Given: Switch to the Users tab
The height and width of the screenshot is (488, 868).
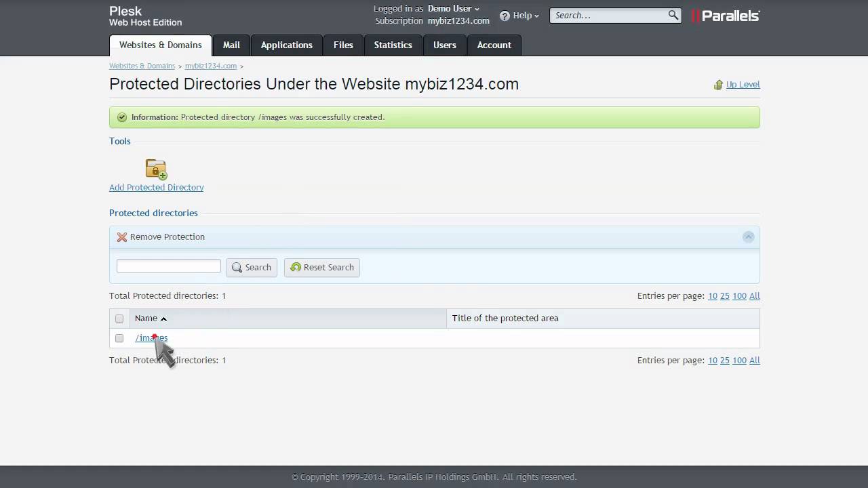Looking at the screenshot, I should point(445,45).
